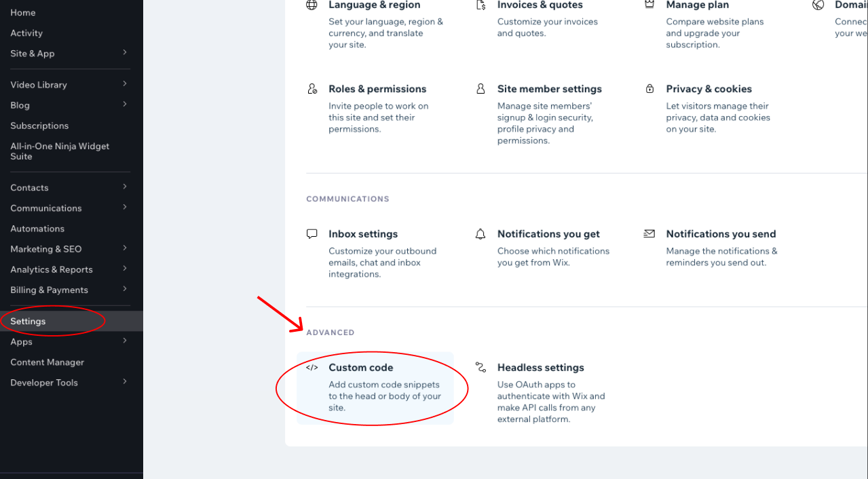Open Activity in the sidebar
The image size is (868, 479).
coord(26,33)
